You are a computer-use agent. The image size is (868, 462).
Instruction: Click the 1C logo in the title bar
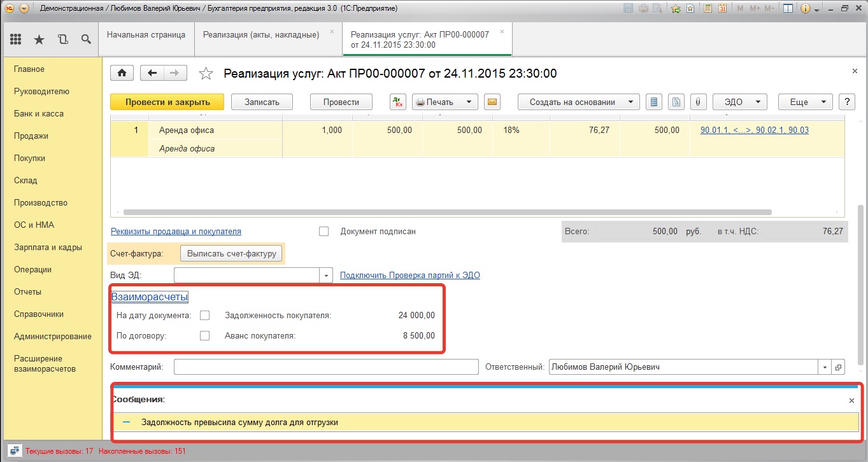click(x=10, y=9)
